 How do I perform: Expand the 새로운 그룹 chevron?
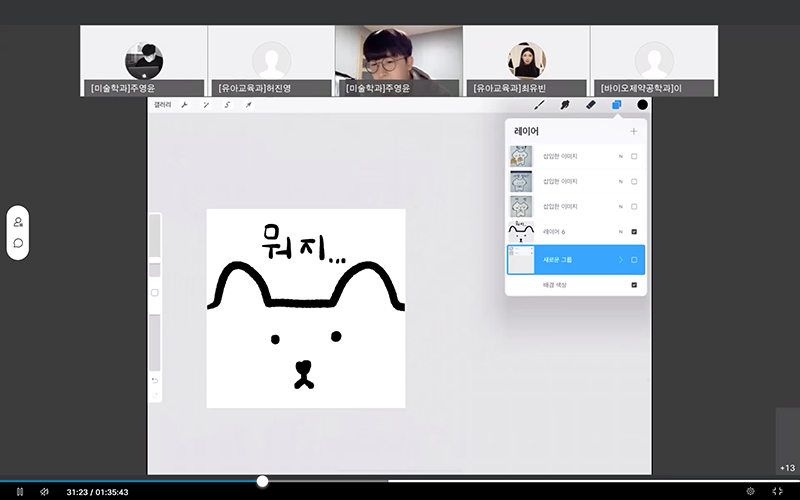(620, 259)
